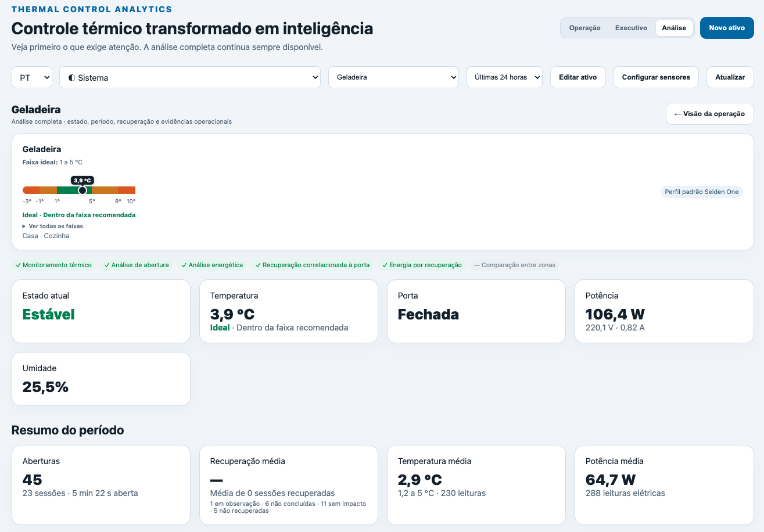Open the Últimas 24 horas period dropdown
Viewport: 764px width, 532px height.
coord(504,77)
